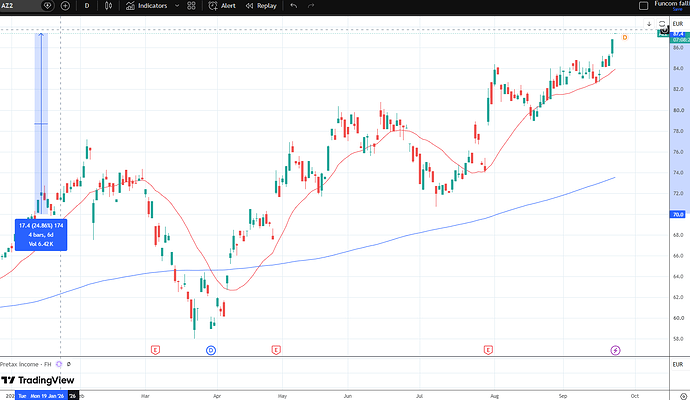
Task: Expand the favorite indicators chevron
Action: click(x=177, y=6)
